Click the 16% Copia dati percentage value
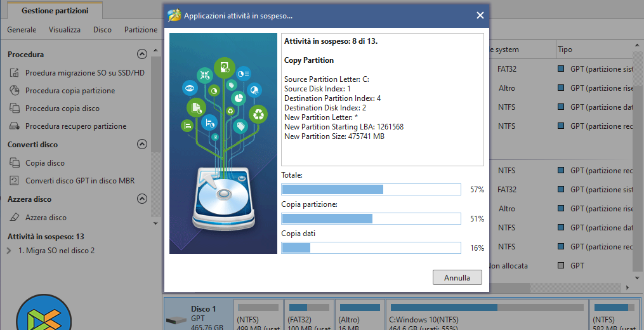This screenshot has width=644, height=330. 477,247
